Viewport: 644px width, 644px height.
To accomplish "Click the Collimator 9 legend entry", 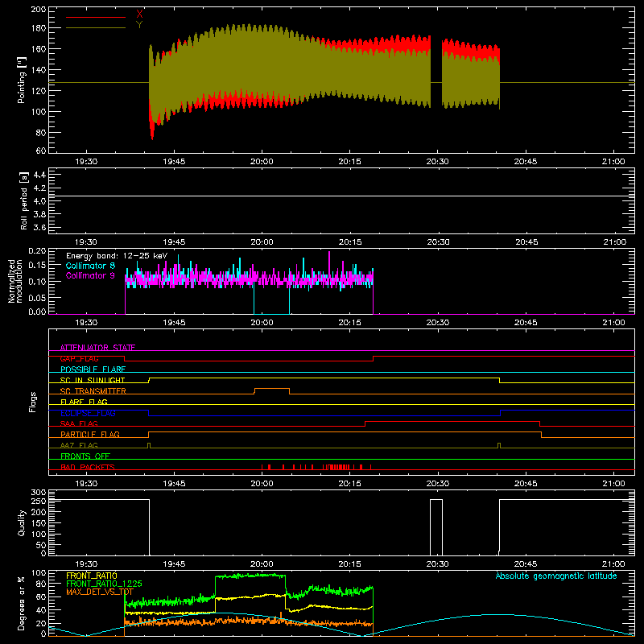I will pyautogui.click(x=90, y=275).
